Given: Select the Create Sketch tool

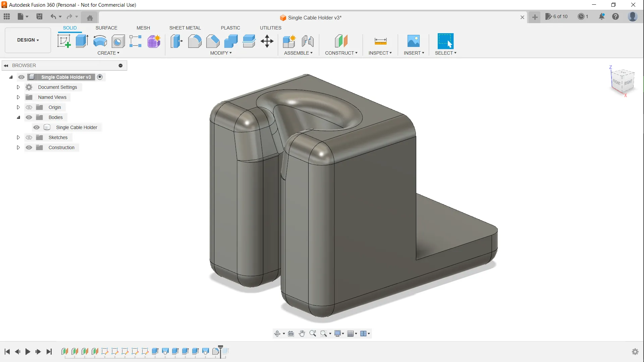Looking at the screenshot, I should click(x=64, y=41).
